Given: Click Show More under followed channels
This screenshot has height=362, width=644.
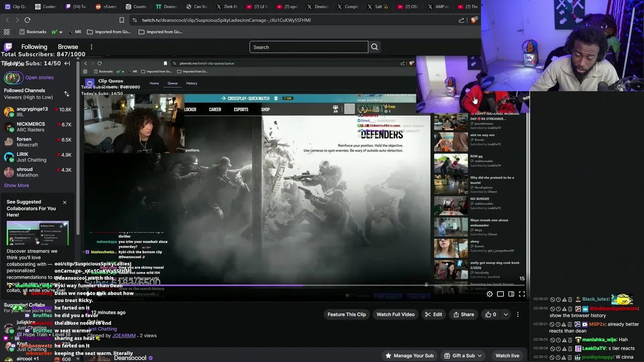Looking at the screenshot, I should (17, 186).
